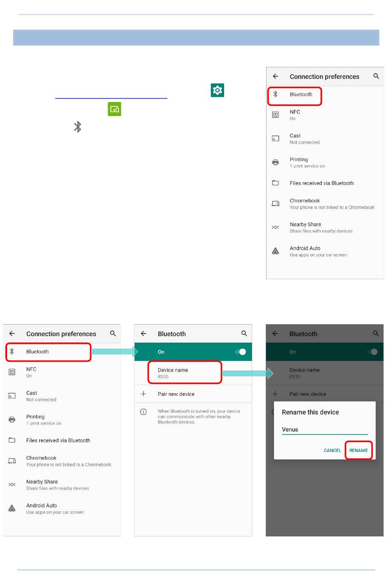392x586 pixels.
Task: Tap dimmed Pair new device row behind dialog
Action: (325, 394)
